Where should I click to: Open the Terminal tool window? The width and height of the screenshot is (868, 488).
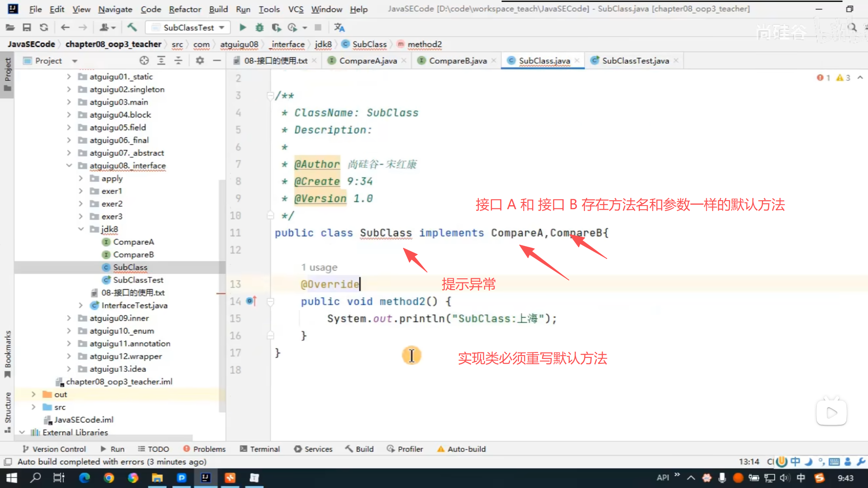(260, 449)
